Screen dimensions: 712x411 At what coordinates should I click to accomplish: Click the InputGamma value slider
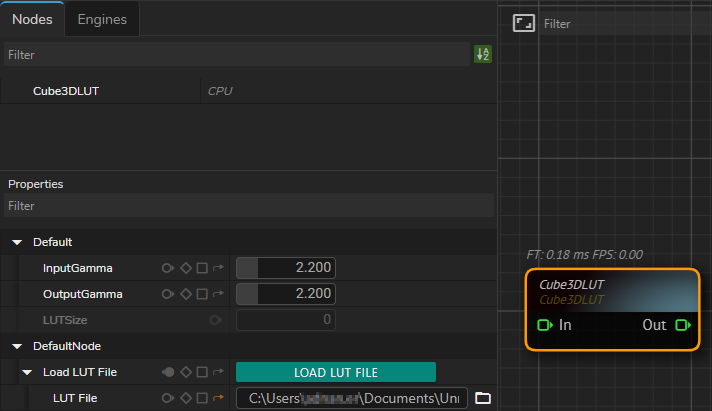(x=285, y=268)
